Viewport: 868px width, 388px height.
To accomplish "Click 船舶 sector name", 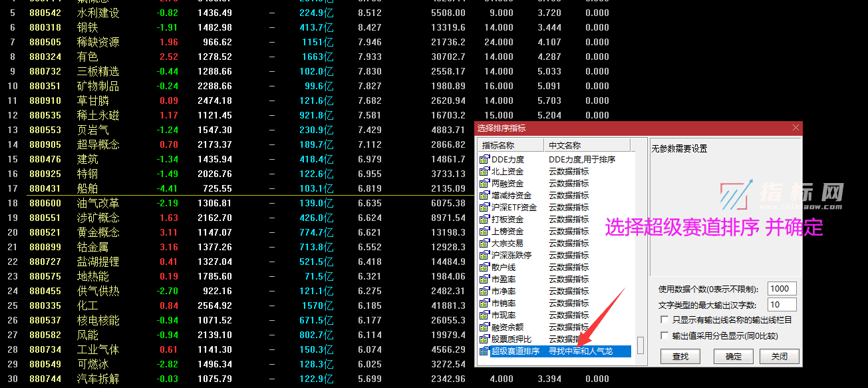I will [x=88, y=188].
